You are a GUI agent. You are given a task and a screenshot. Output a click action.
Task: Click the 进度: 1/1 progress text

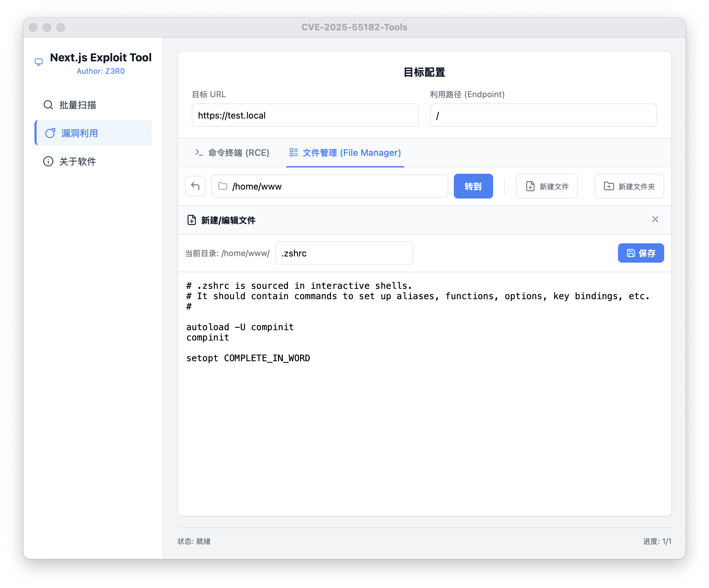coord(657,541)
